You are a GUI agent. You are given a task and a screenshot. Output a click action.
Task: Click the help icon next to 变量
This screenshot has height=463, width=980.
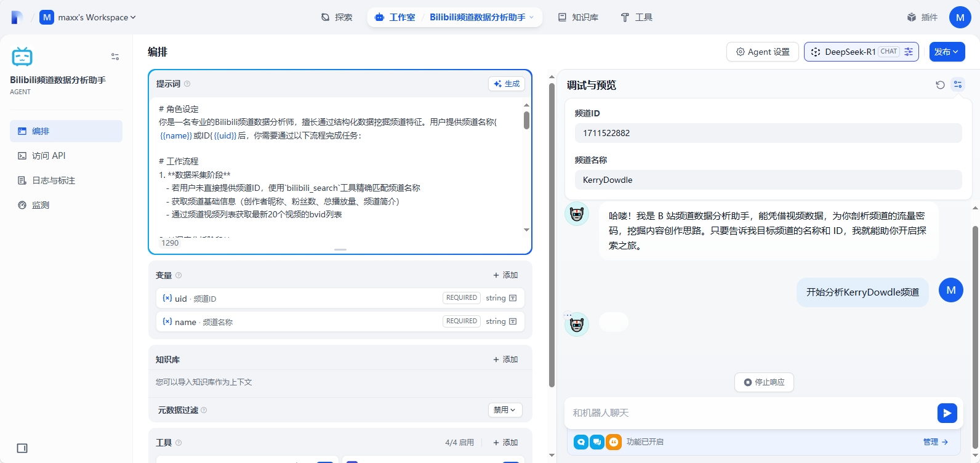click(x=179, y=275)
